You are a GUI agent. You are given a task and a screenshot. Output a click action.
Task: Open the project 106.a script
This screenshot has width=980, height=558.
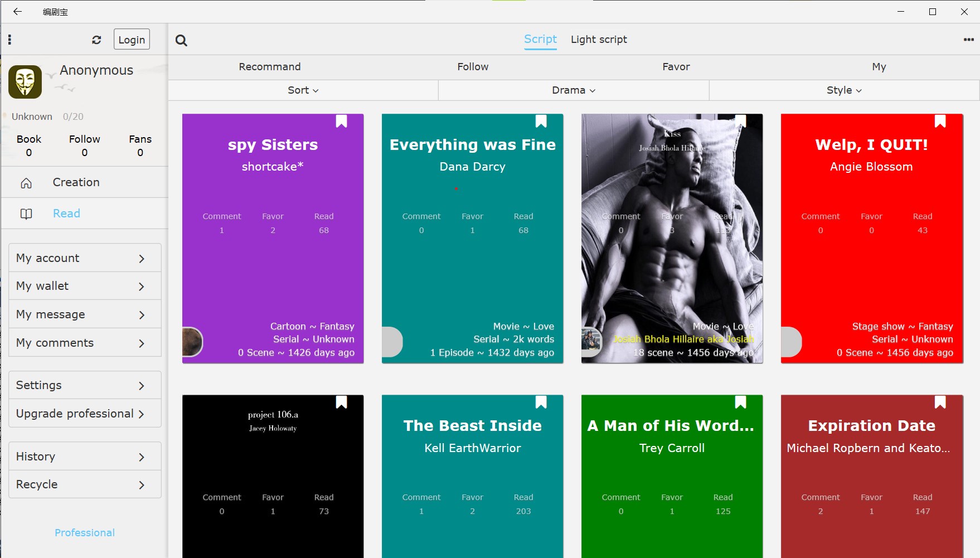click(x=273, y=477)
